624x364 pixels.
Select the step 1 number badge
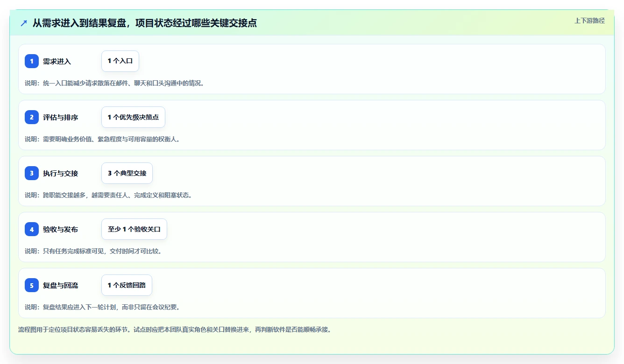[x=32, y=61]
